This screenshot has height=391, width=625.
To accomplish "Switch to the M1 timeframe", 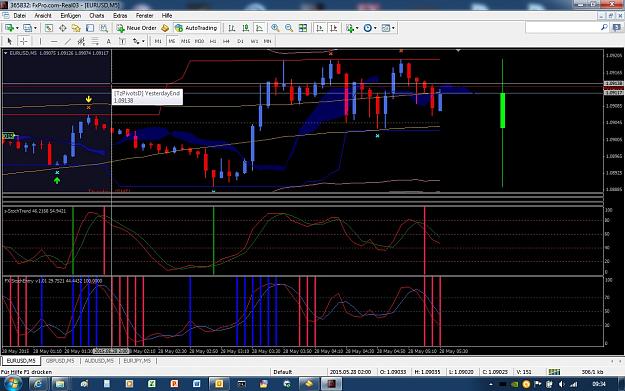I will [x=158, y=41].
